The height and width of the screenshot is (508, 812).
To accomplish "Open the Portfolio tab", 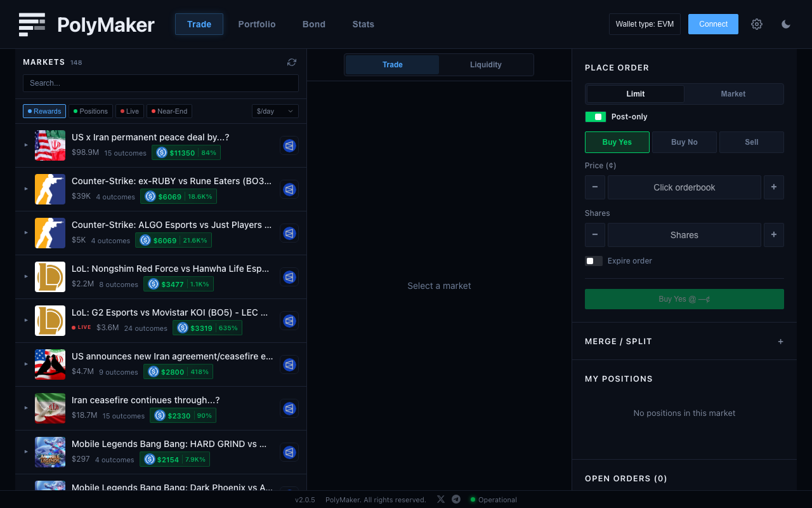I will pyautogui.click(x=257, y=24).
